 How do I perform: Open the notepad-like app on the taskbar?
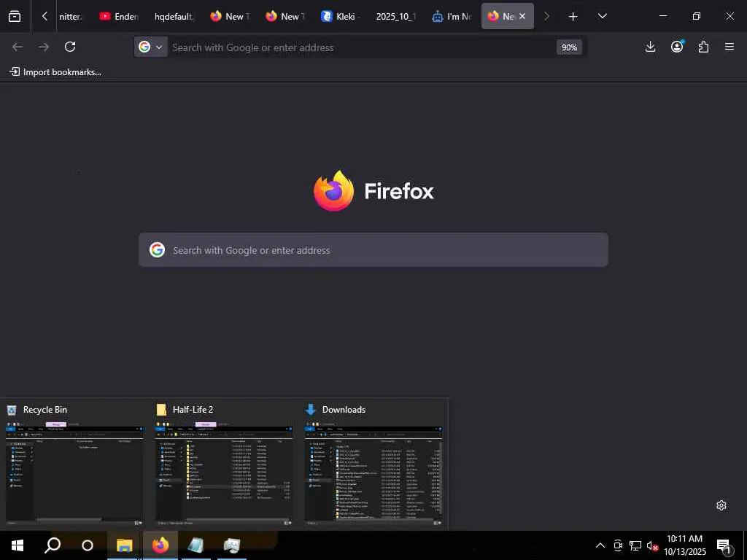click(x=196, y=545)
